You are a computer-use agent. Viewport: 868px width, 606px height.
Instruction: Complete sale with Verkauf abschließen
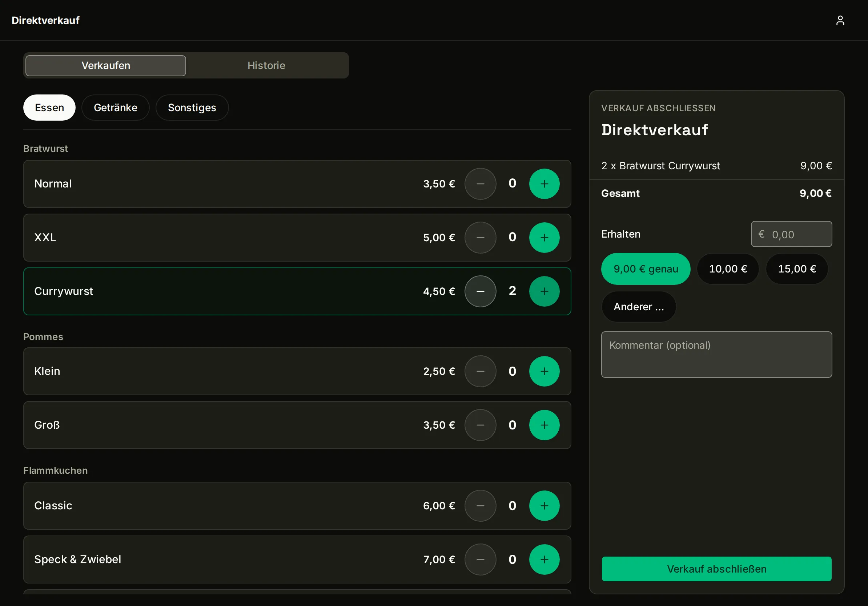pyautogui.click(x=716, y=569)
